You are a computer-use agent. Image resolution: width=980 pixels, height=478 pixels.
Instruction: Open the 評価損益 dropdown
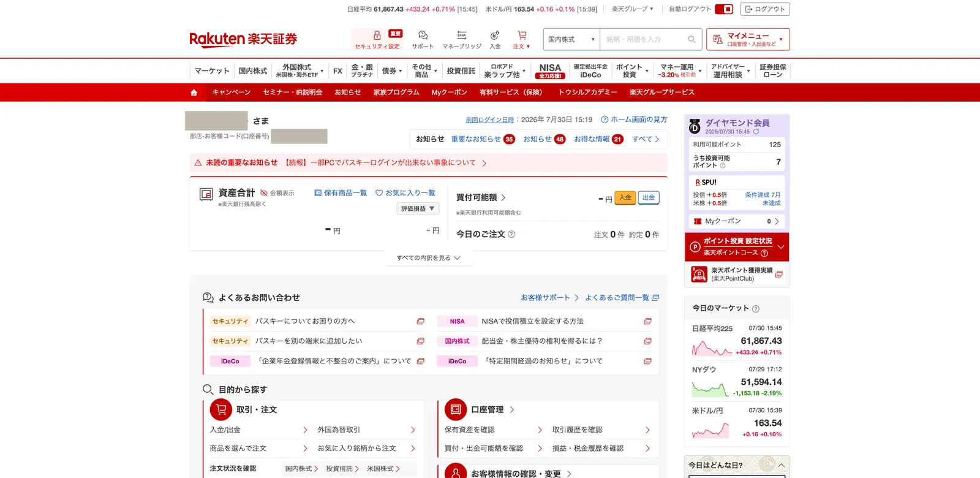[418, 209]
